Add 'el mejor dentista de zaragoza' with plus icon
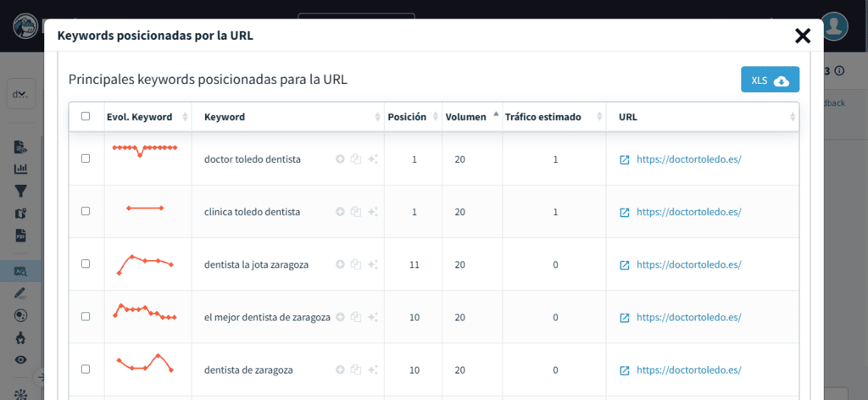Viewport: 868px width, 400px height. tap(340, 318)
